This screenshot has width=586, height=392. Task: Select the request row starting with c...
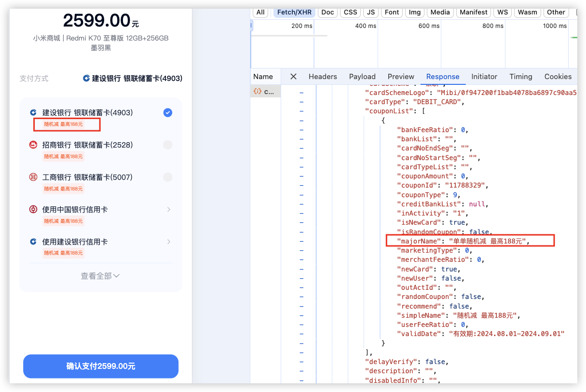pos(265,91)
